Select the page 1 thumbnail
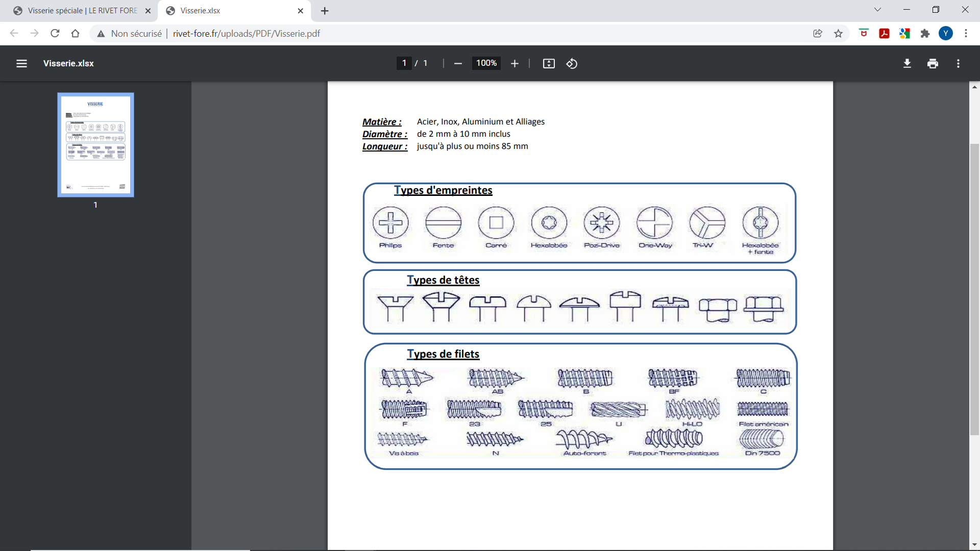 coord(95,145)
